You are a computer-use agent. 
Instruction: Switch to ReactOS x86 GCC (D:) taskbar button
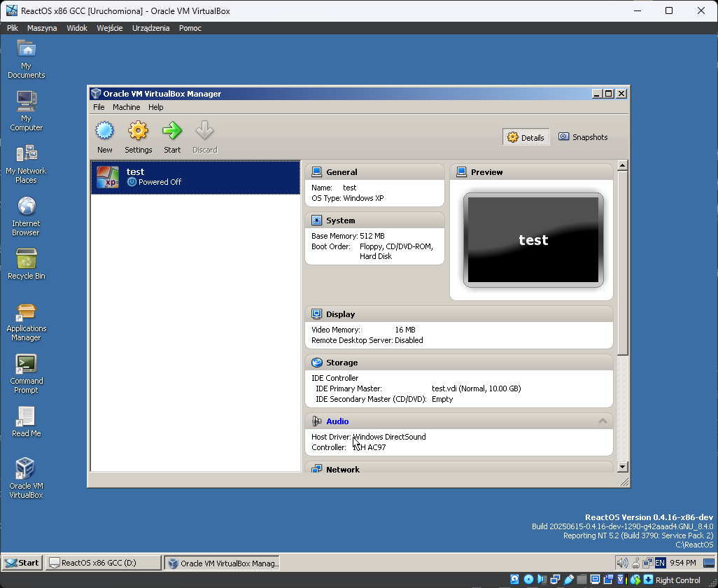click(104, 563)
